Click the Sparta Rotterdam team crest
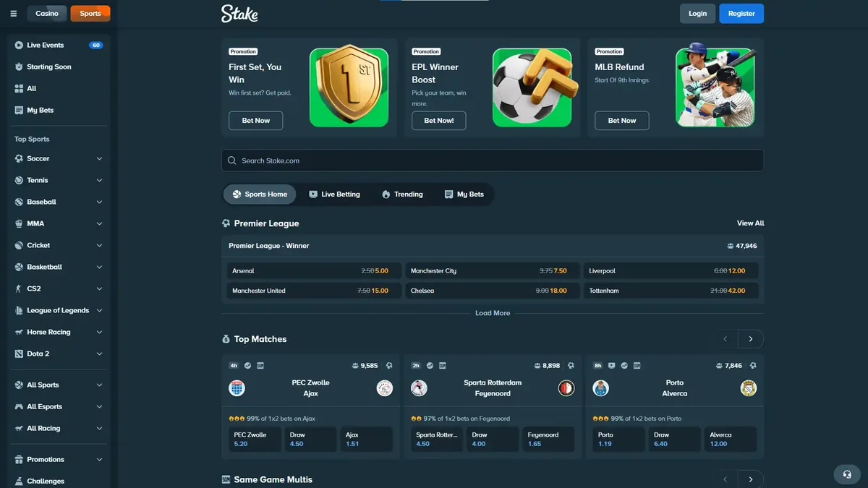The width and height of the screenshot is (868, 488). (419, 388)
